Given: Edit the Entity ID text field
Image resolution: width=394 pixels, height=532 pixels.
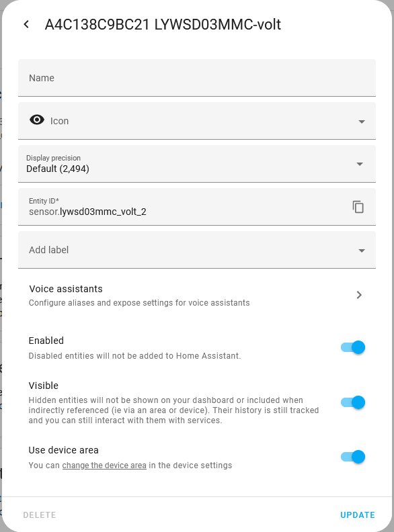Looking at the screenshot, I should 184,207.
